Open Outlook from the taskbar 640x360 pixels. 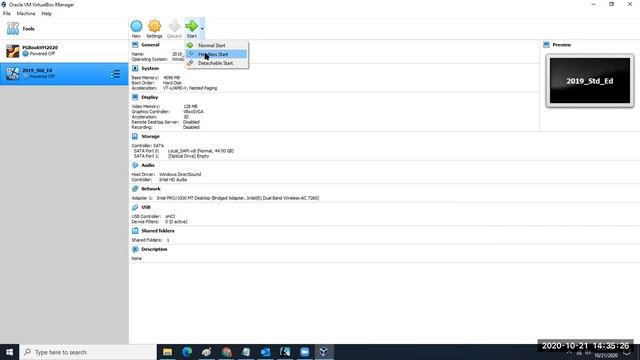(x=265, y=352)
